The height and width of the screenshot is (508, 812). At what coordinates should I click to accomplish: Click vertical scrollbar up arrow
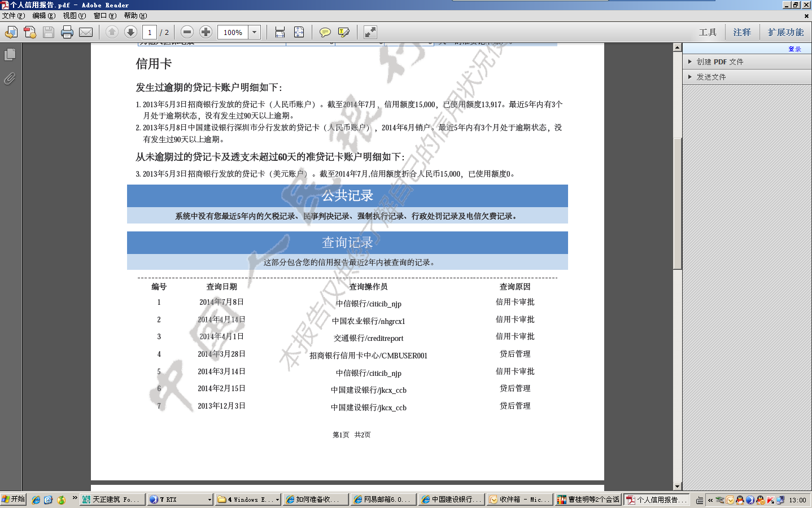pos(678,47)
